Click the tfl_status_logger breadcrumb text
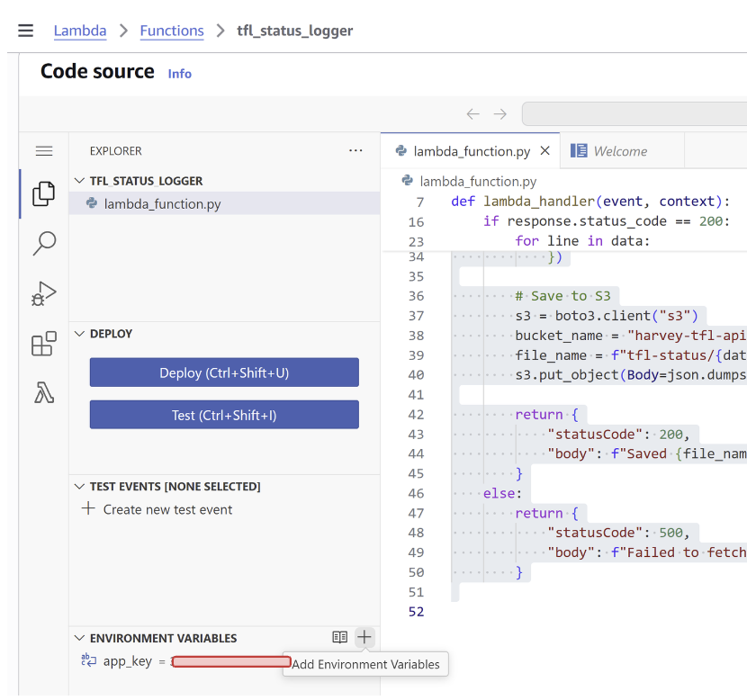The image size is (747, 700). 295,31
